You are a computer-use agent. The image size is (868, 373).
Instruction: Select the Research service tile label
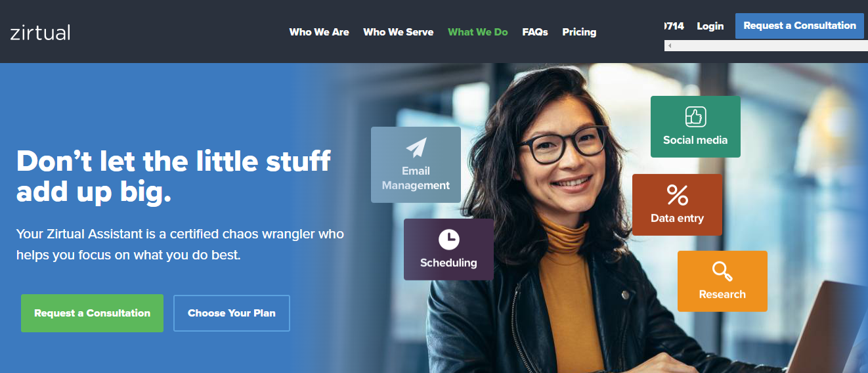point(722,294)
